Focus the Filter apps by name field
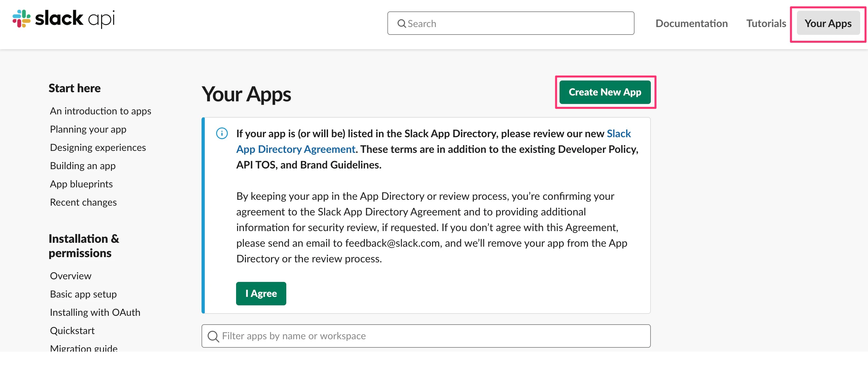This screenshot has height=365, width=868. click(426, 336)
